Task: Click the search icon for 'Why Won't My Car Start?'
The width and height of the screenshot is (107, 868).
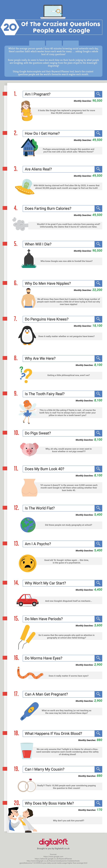Action: [x=98, y=583]
